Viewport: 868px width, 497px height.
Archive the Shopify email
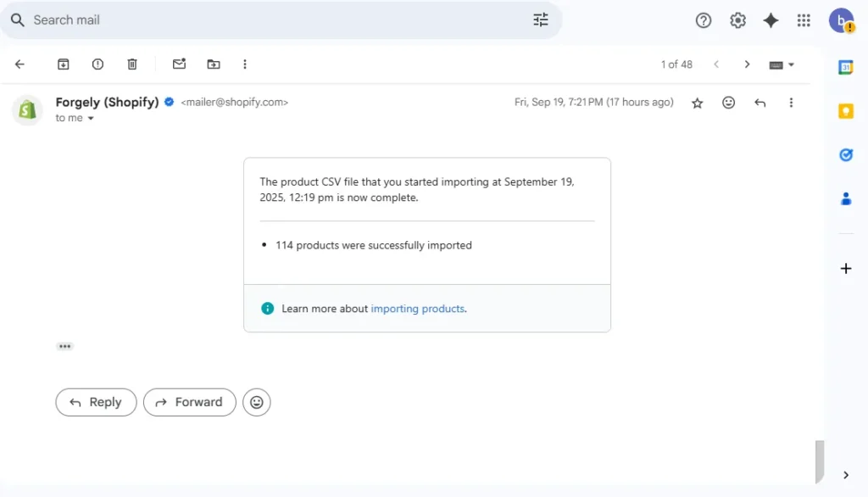coord(63,64)
